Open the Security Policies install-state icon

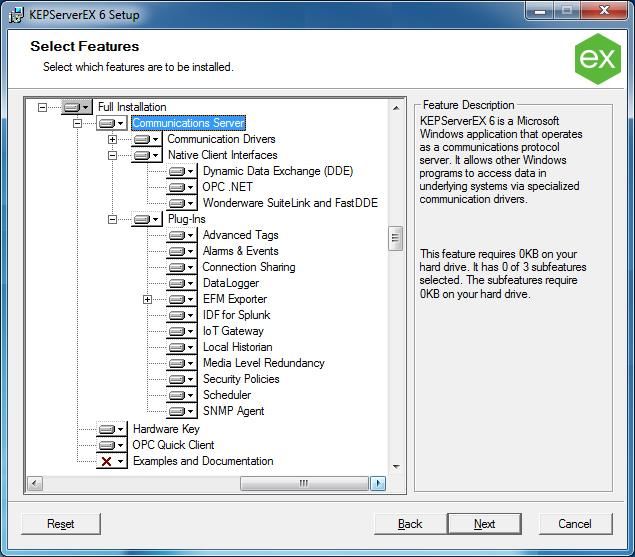pos(182,379)
